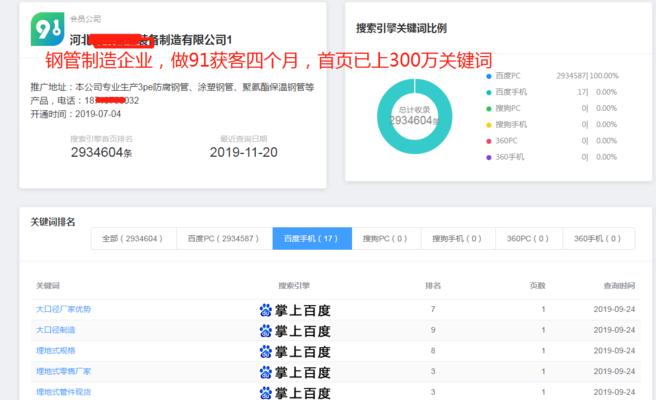The width and height of the screenshot is (656, 400).
Task: Click the 百度PC legend label
Action: pyautogui.click(x=507, y=76)
